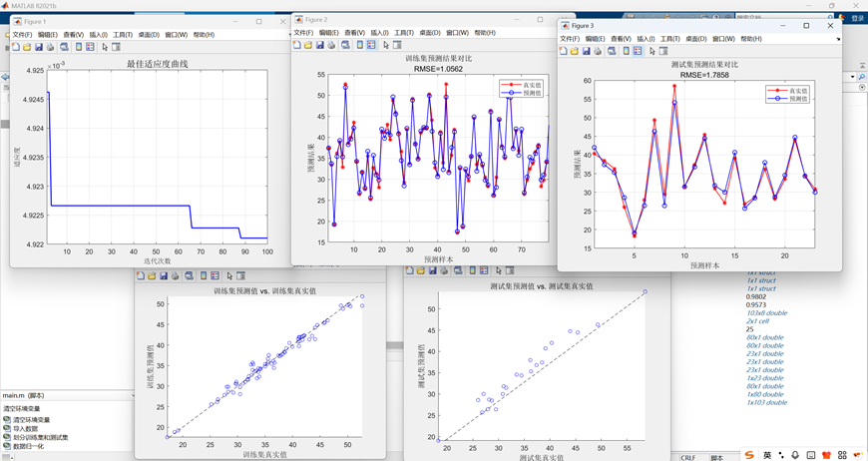The height and width of the screenshot is (461, 868).
Task: Click New Figure icon in Figure 2 toolbar
Action: coord(296,45)
